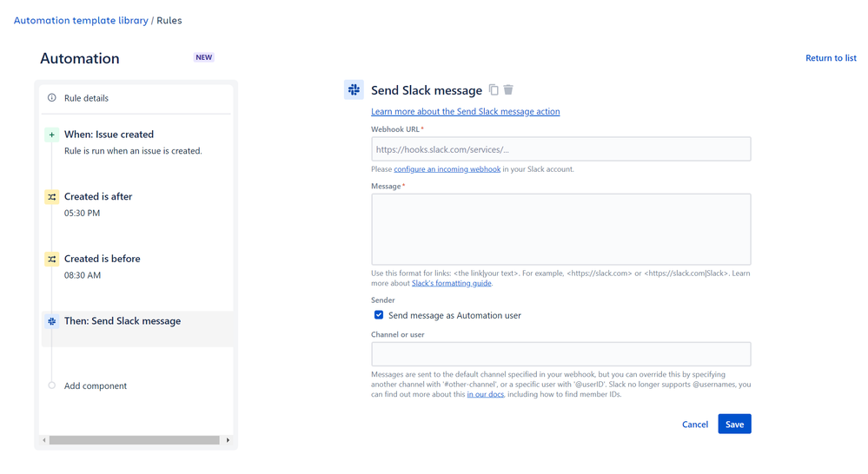868x474 pixels.
Task: Click the right scroll arrow in rule panel
Action: [228, 440]
